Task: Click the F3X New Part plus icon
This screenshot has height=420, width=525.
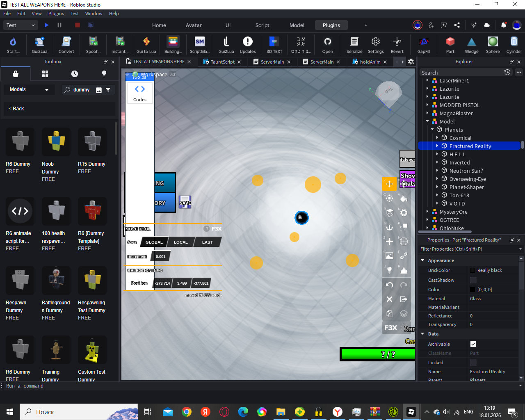Action: tap(389, 242)
